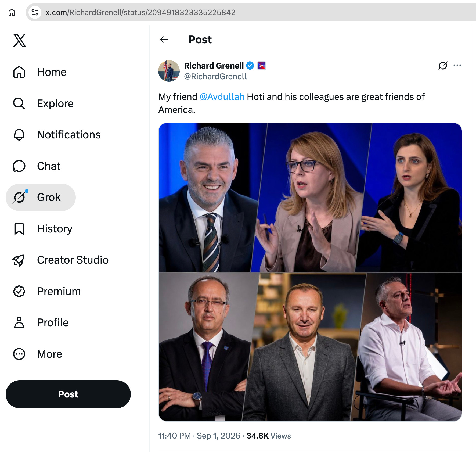Go back using the arrow icon

(x=164, y=40)
